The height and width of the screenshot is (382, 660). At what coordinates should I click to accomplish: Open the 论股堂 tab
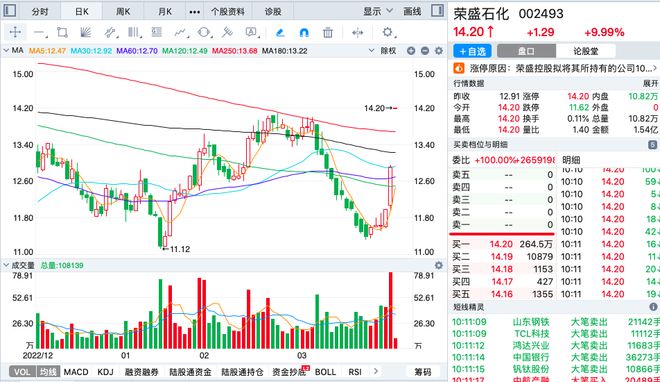[x=585, y=51]
